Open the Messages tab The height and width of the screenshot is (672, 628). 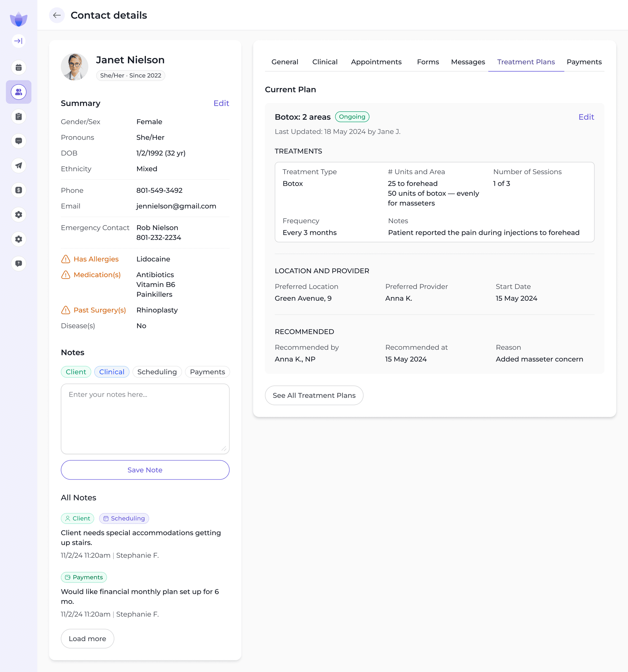tap(468, 62)
